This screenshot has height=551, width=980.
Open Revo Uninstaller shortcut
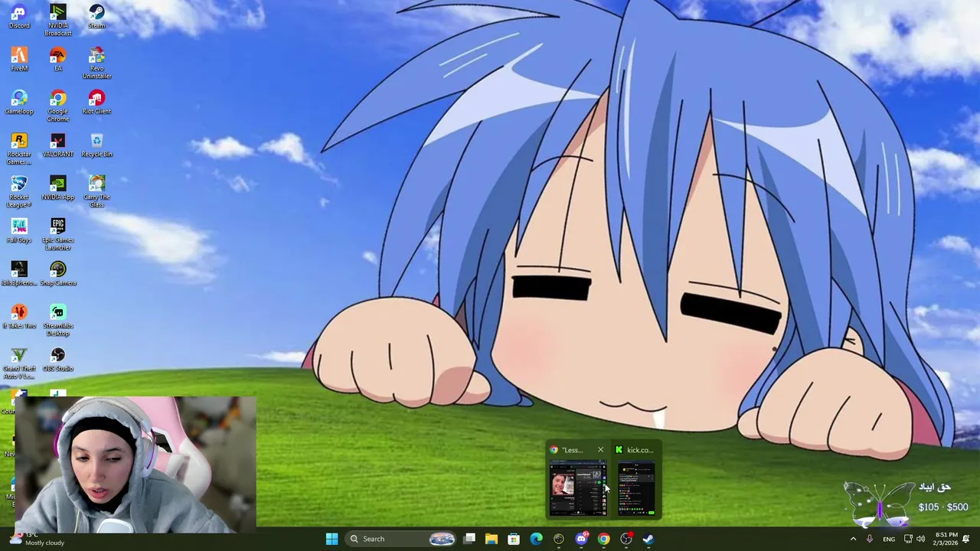pyautogui.click(x=96, y=63)
